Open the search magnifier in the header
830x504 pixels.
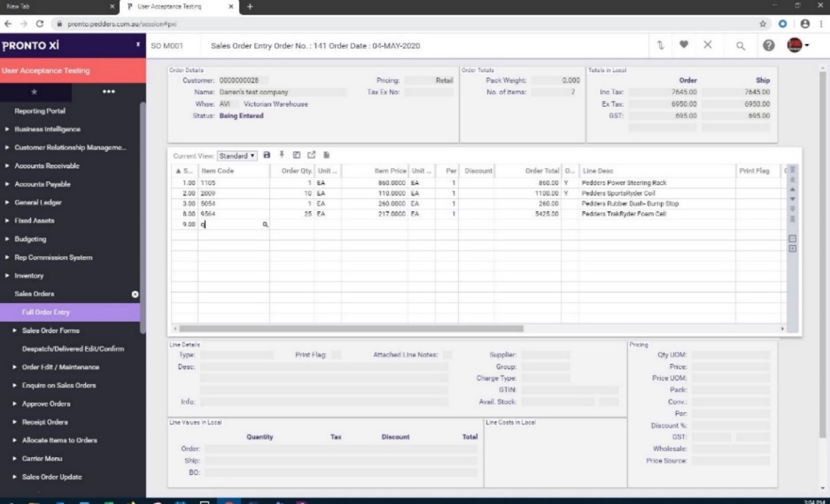pyautogui.click(x=741, y=46)
